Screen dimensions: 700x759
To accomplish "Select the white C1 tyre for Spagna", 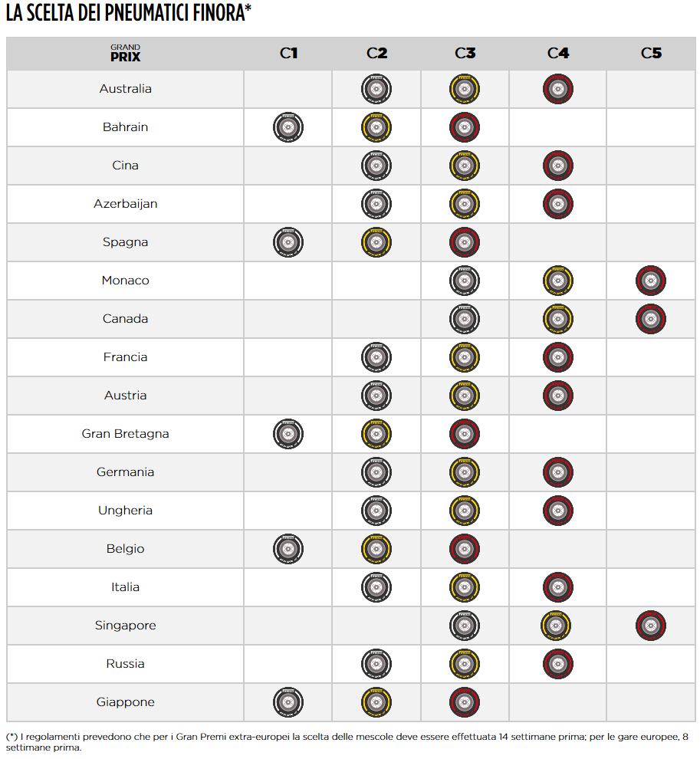I will [x=288, y=242].
